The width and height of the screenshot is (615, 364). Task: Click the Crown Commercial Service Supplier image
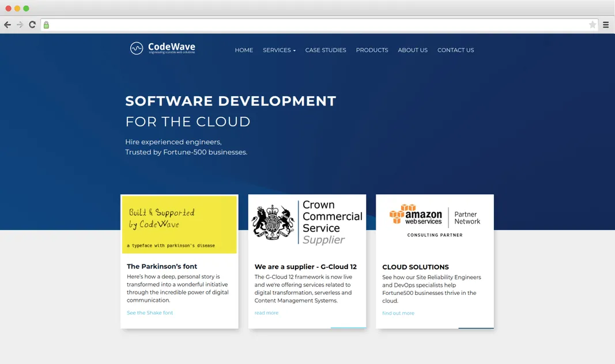click(307, 222)
